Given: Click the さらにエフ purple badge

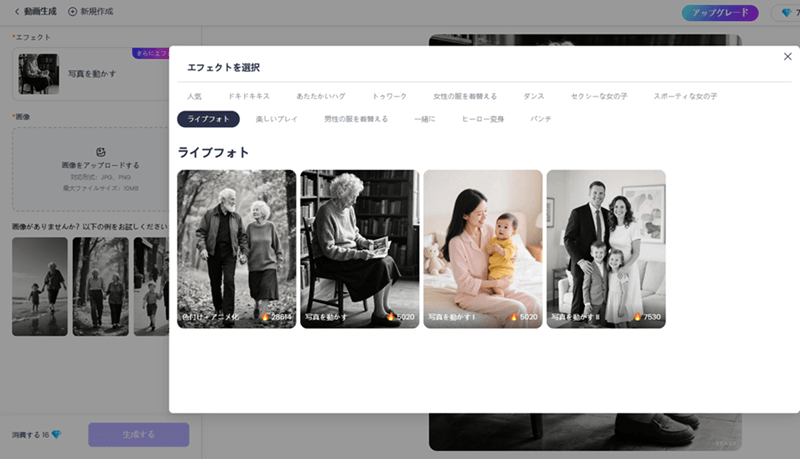Looking at the screenshot, I should [151, 53].
